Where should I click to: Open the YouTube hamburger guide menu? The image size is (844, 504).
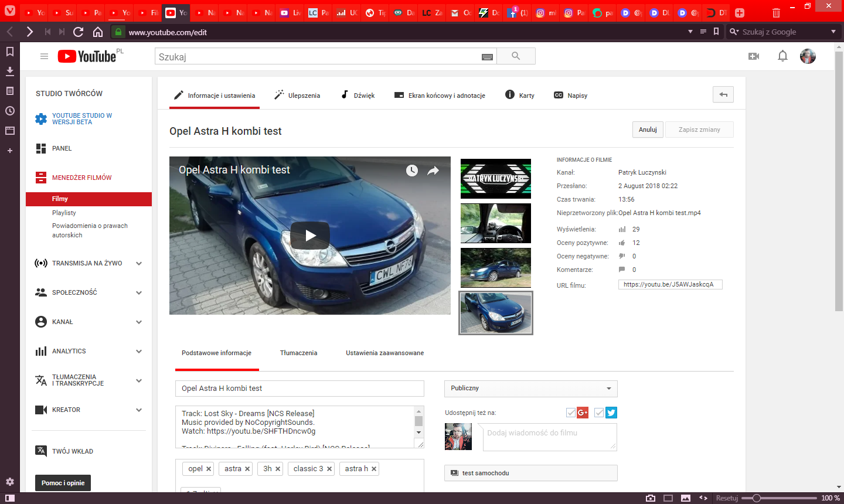44,56
